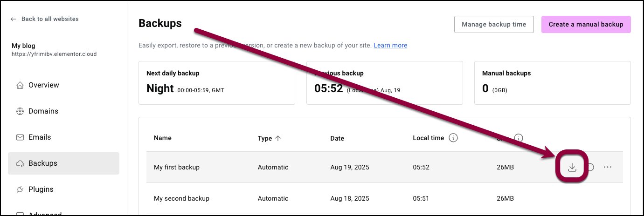The width and height of the screenshot is (644, 216).
Task: Click the Size column info icon
Action: pos(518,138)
